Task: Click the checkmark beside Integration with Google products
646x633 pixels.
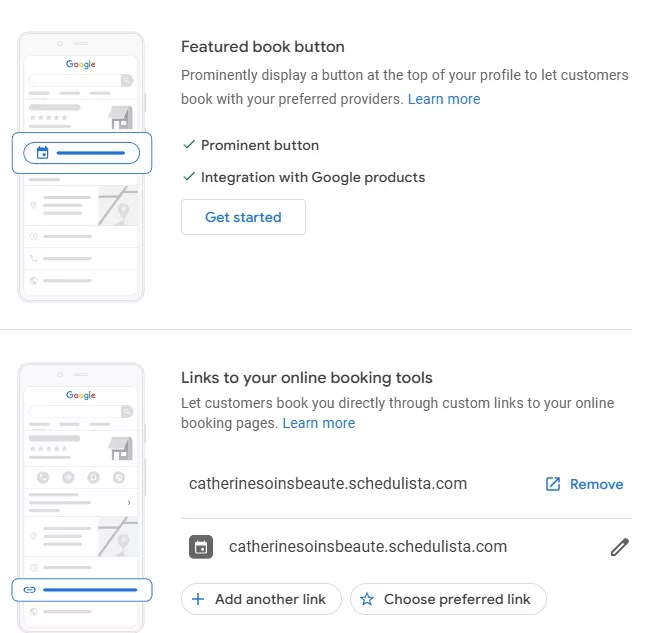Action: [x=188, y=177]
